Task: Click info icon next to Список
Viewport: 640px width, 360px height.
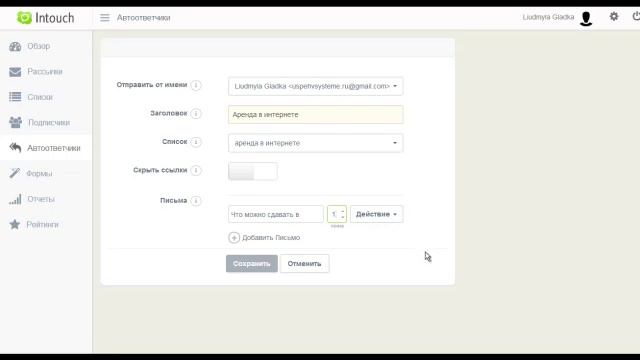Action: [196, 142]
